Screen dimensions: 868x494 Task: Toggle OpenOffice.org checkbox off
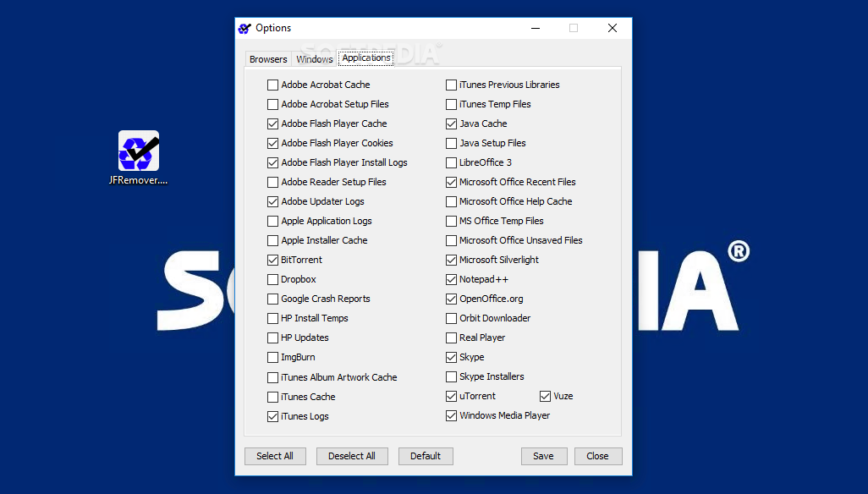point(451,299)
